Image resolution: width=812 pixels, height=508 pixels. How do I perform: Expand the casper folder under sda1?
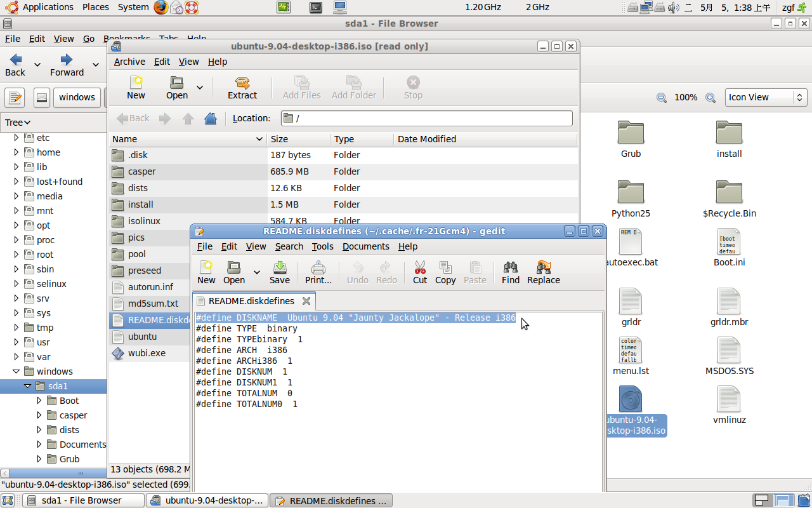point(39,415)
